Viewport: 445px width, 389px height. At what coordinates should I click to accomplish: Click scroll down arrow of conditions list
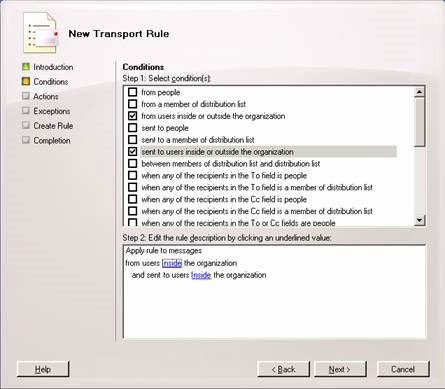pyautogui.click(x=419, y=220)
